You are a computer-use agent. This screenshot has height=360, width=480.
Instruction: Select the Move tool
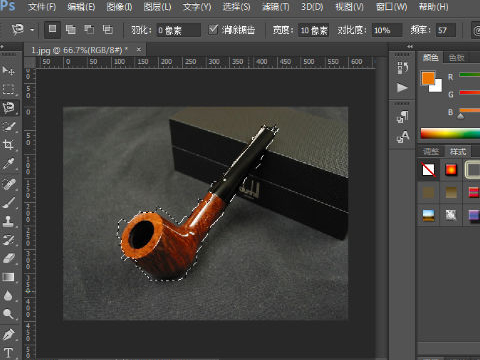(x=8, y=70)
